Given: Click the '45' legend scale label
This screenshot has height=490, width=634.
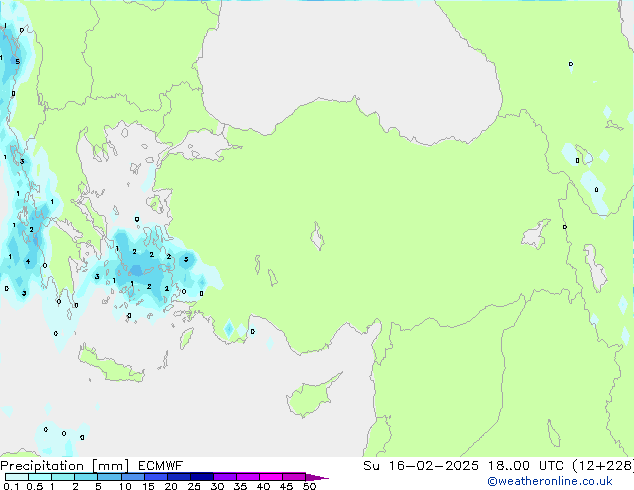Looking at the screenshot, I should tap(286, 486).
